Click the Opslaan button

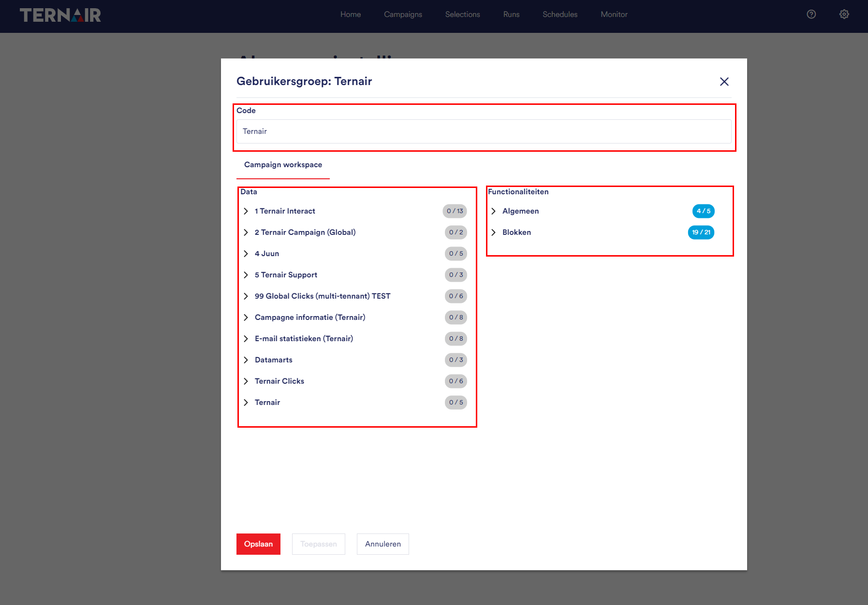(258, 544)
